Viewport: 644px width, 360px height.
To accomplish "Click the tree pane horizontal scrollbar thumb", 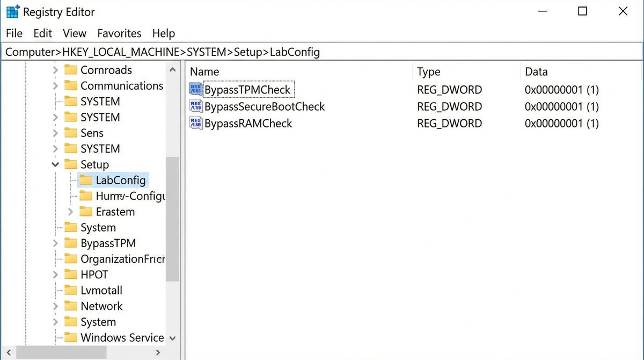I will pyautogui.click(x=61, y=352).
